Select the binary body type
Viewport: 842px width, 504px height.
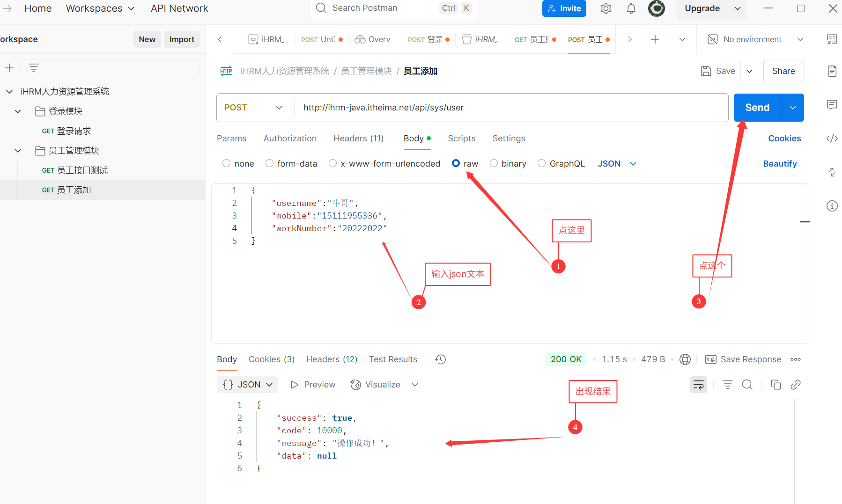494,163
